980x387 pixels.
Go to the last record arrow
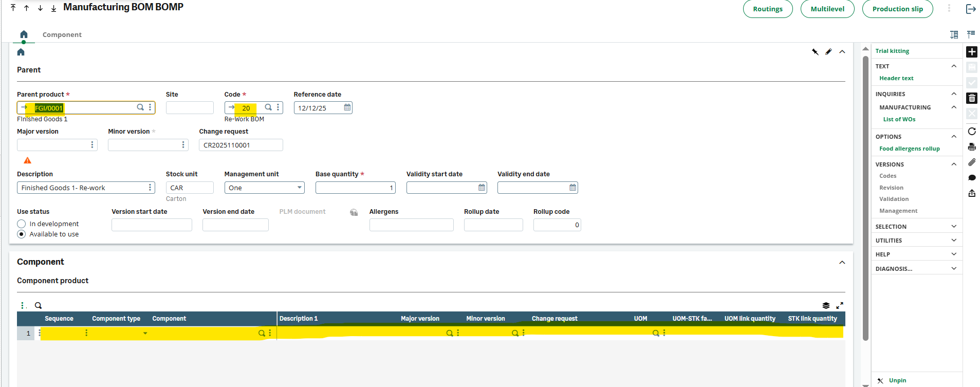coord(53,8)
